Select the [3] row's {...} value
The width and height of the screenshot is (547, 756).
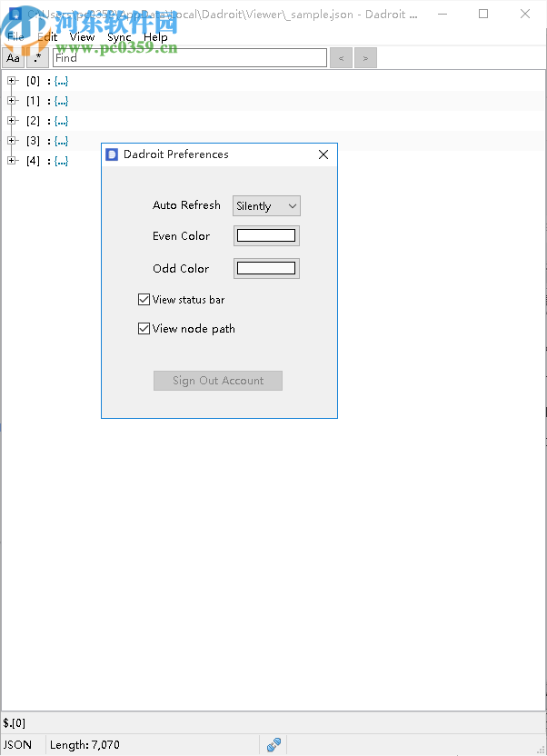pyautogui.click(x=61, y=141)
